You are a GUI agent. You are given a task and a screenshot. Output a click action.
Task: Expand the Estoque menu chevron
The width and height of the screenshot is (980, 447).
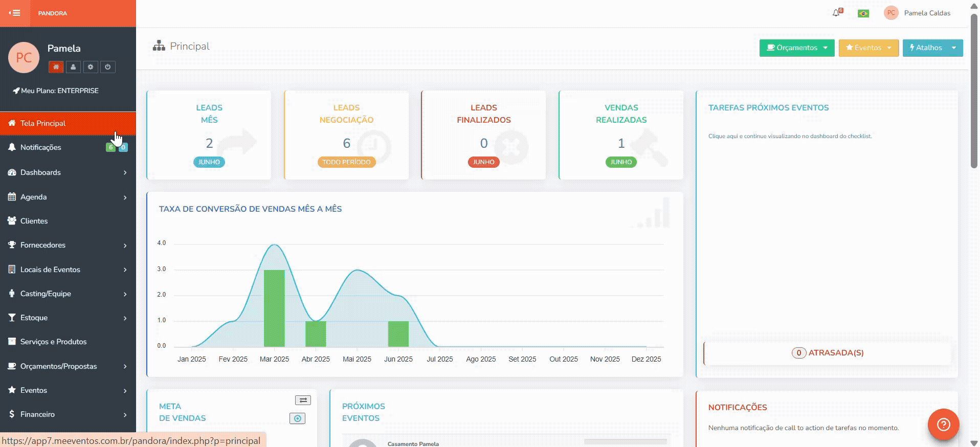(125, 318)
